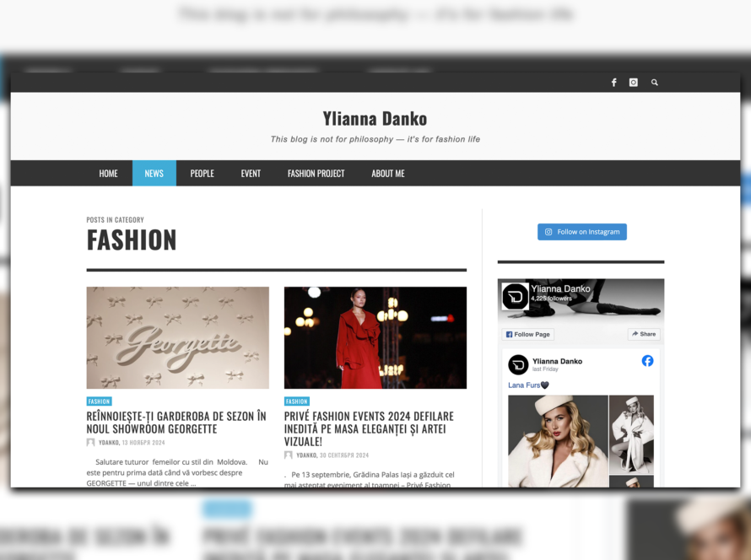751x560 pixels.
Task: Click the search magnifier icon
Action: [655, 83]
